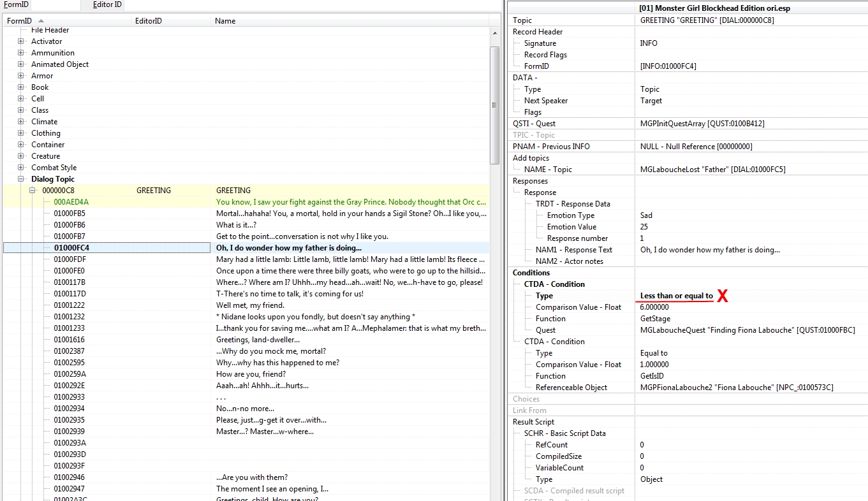Select INFO record 0100117D
The image size is (868, 501).
point(246,294)
